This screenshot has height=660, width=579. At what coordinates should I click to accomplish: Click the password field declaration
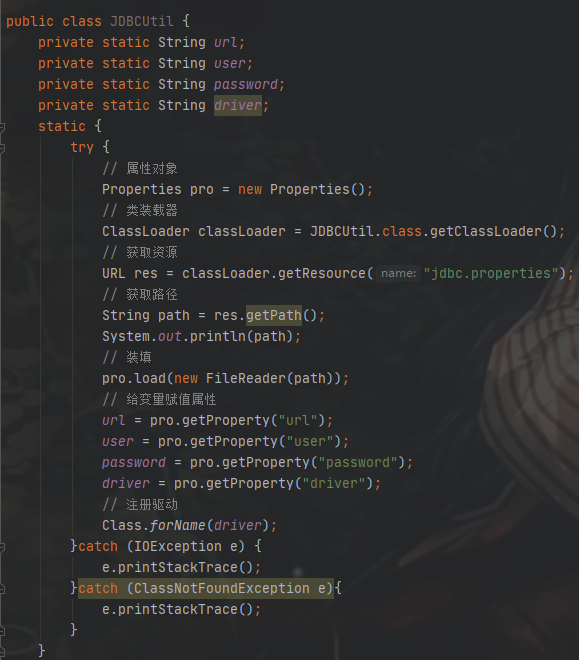tap(246, 84)
